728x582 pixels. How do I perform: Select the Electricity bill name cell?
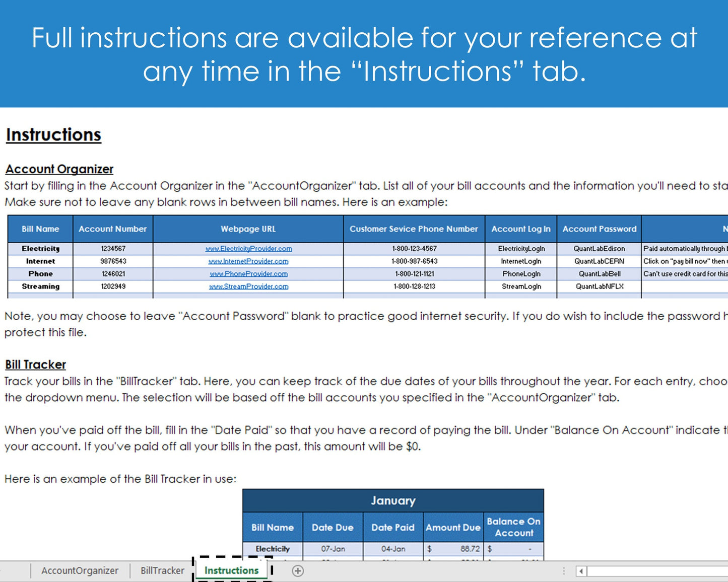point(40,249)
